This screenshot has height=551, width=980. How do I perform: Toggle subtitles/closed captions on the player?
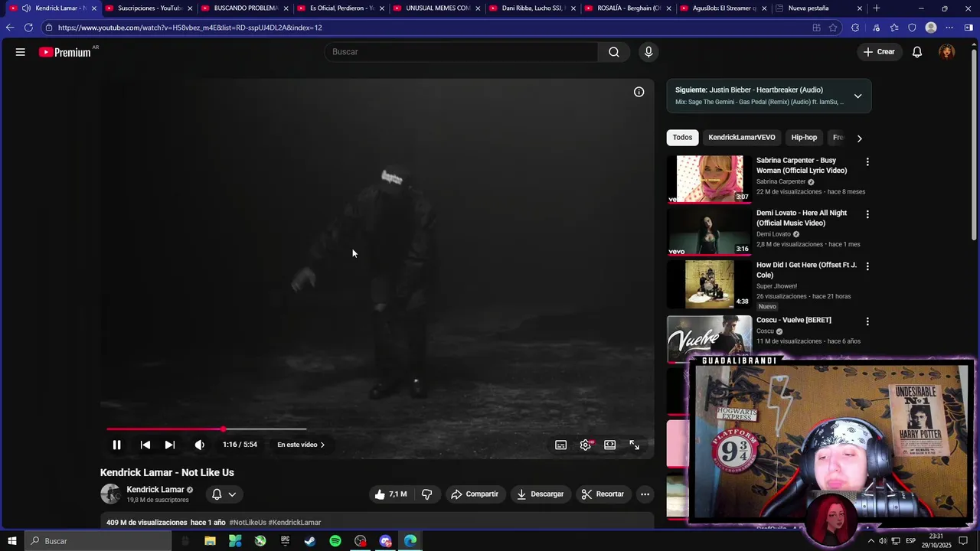click(x=561, y=445)
